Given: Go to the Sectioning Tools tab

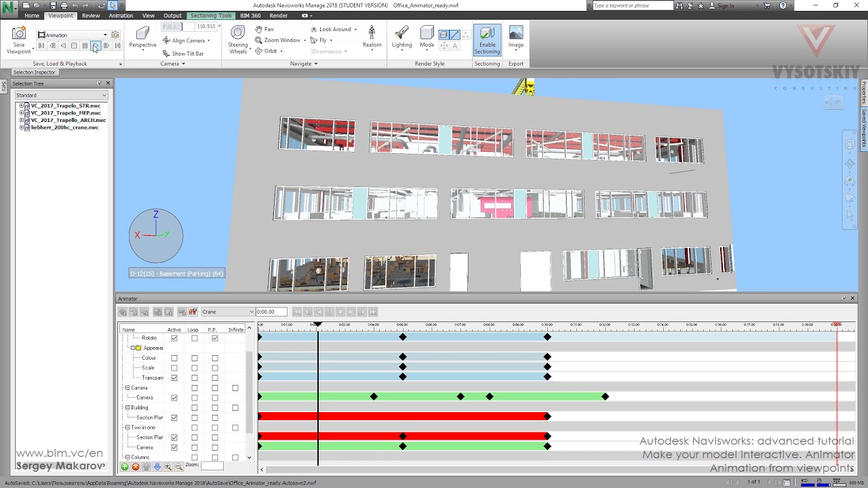Looking at the screenshot, I should [x=211, y=16].
